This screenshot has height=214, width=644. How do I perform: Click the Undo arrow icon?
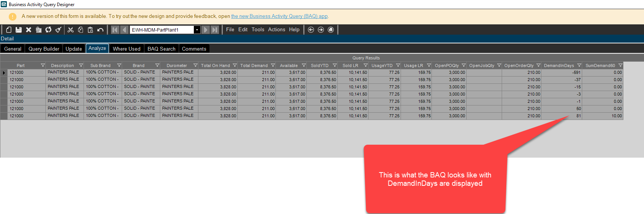coord(100,30)
